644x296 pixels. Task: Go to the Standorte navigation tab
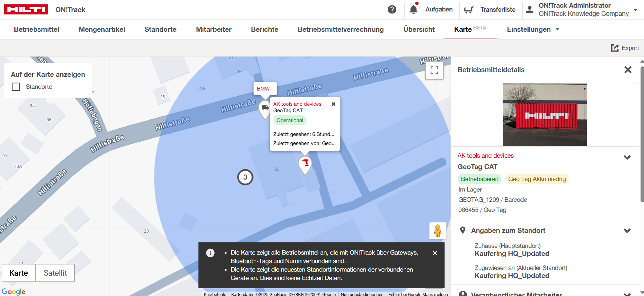[x=160, y=29]
